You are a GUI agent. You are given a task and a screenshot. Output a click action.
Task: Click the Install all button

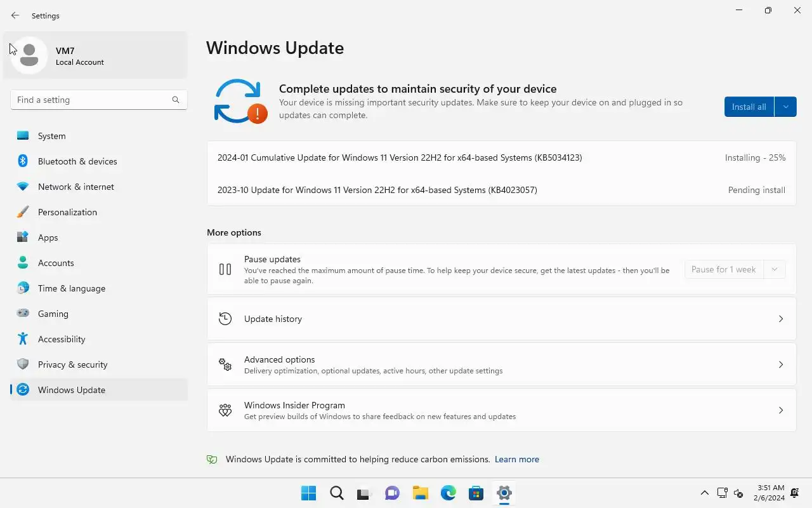749,107
